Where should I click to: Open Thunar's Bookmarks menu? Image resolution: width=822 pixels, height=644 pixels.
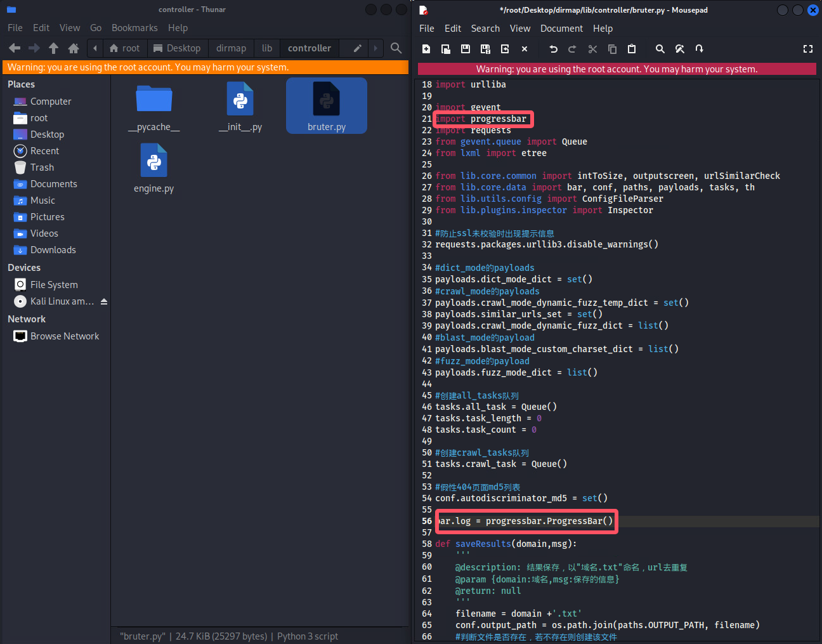coord(134,28)
